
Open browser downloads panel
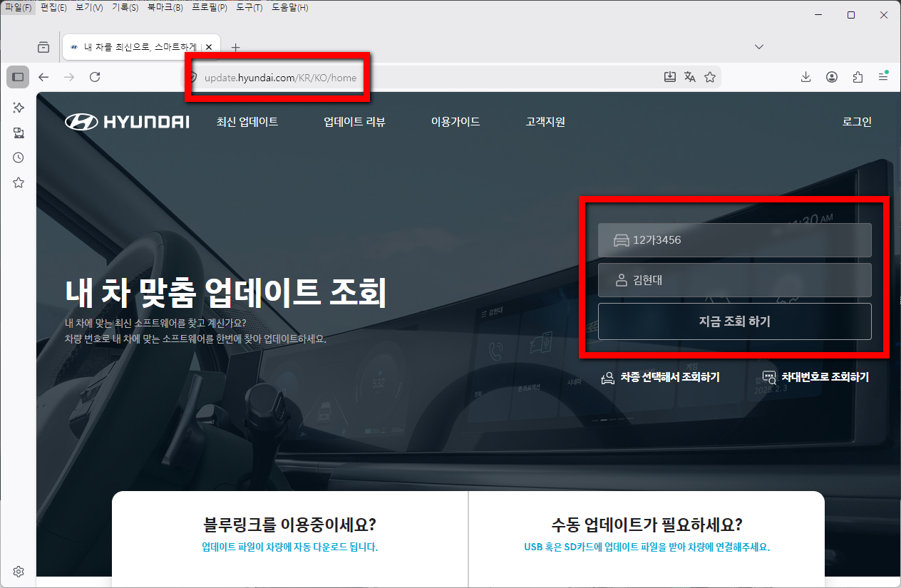click(x=806, y=77)
